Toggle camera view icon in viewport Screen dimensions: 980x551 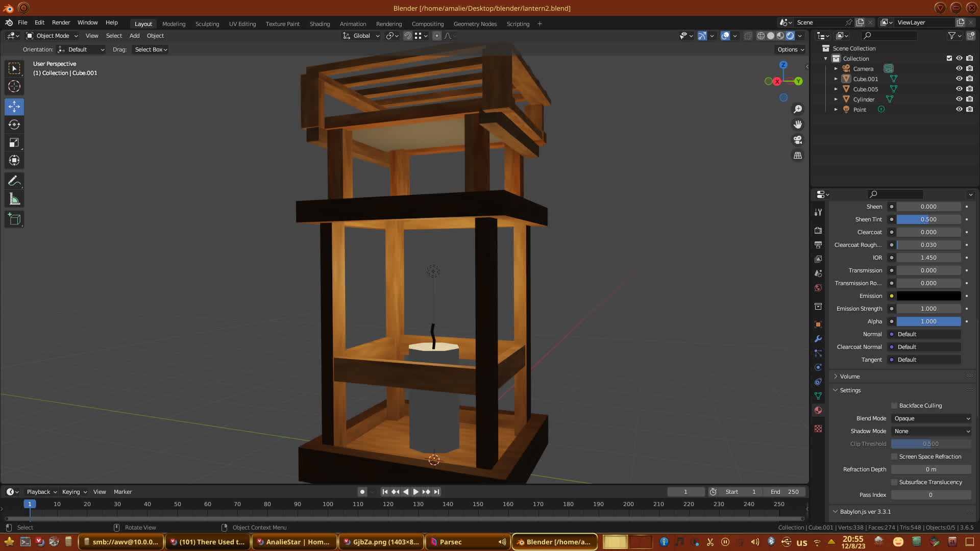coord(798,140)
